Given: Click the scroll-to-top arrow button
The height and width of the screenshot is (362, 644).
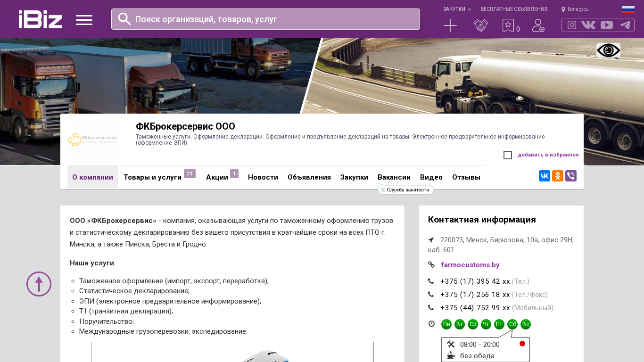Looking at the screenshot, I should [x=39, y=284].
